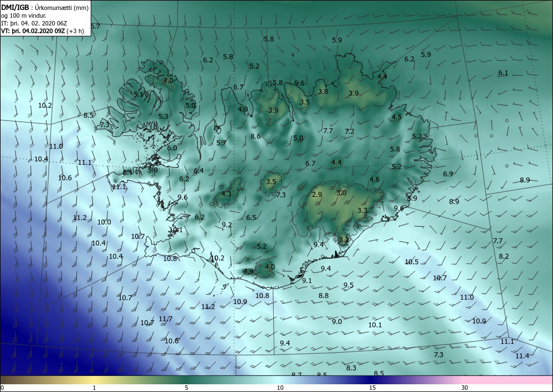The image size is (553, 392).
Task: Click the map value "5.6"
Action: pyautogui.click(x=299, y=83)
